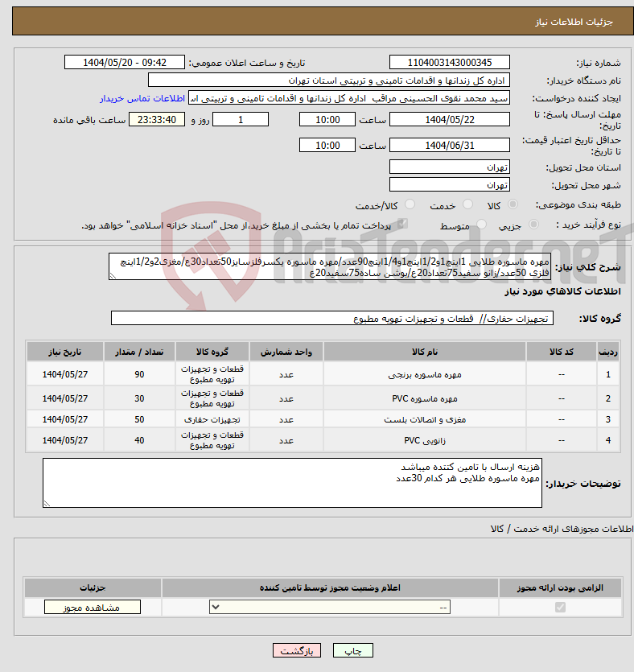
Task: Select the کالا/خدمت radio button
Action: pos(410,205)
